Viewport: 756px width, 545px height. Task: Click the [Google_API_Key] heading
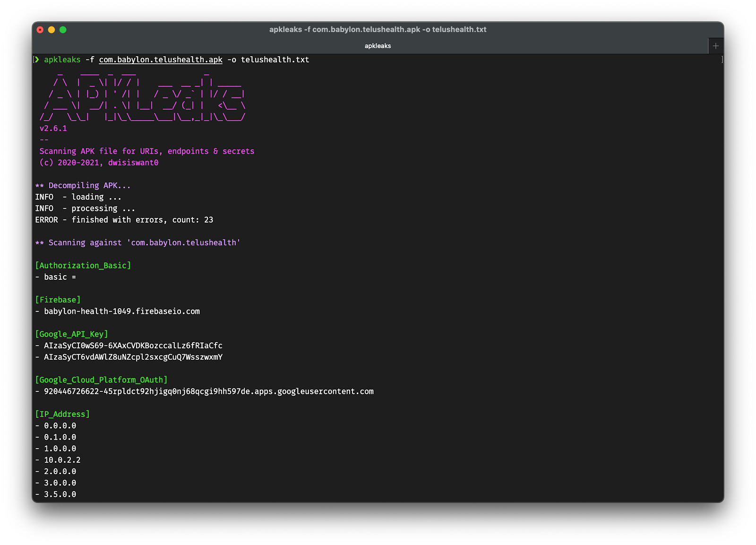pyautogui.click(x=72, y=334)
